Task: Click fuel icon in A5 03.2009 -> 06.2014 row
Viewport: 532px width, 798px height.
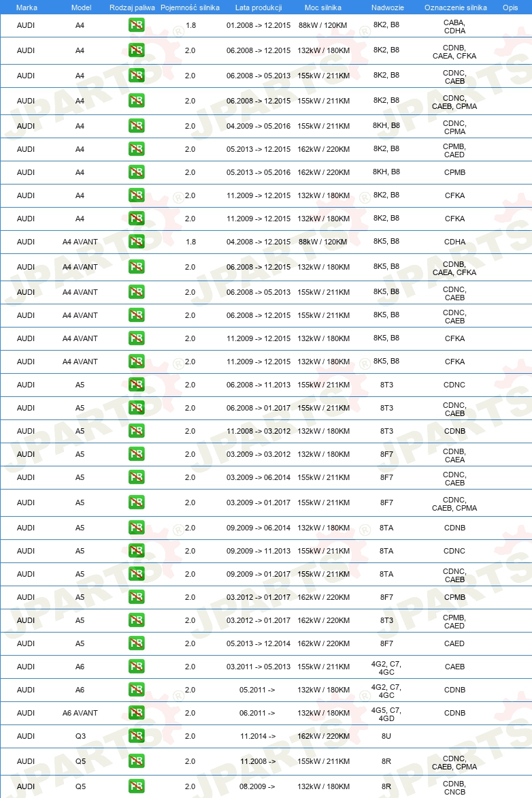Action: tap(136, 477)
